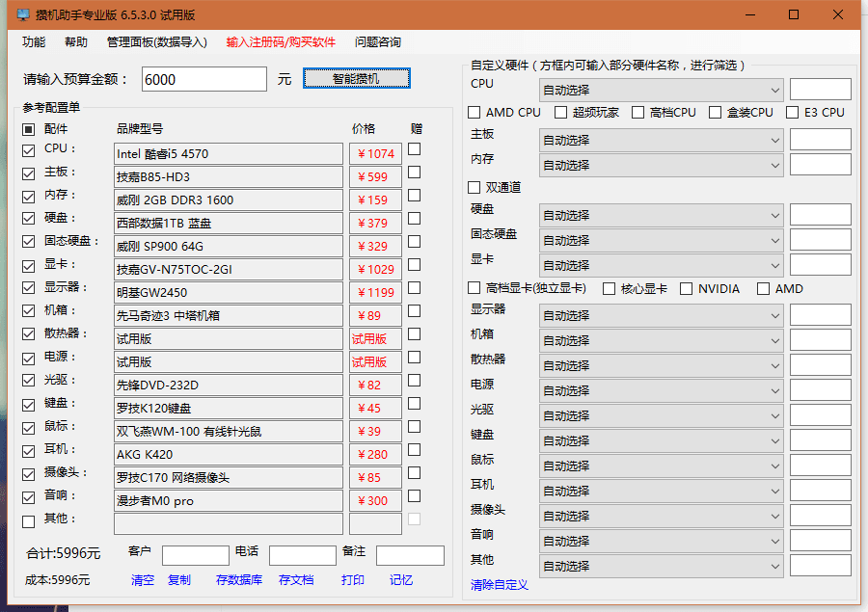
Task: Click the 记忆 link
Action: point(401,580)
